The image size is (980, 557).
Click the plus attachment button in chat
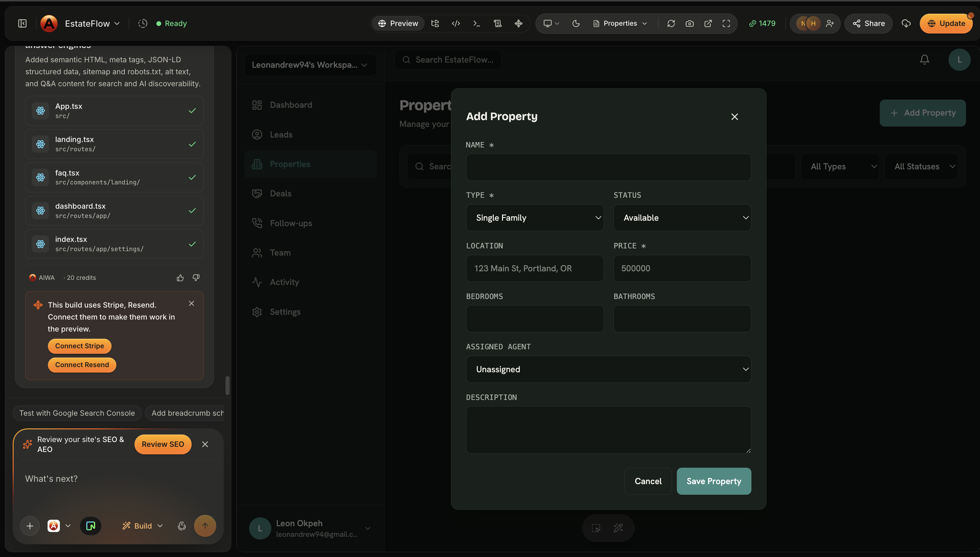pyautogui.click(x=30, y=526)
